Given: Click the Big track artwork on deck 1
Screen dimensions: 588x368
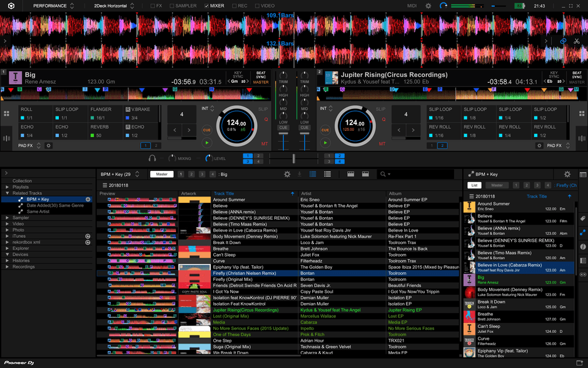Looking at the screenshot, I should click(x=16, y=78).
